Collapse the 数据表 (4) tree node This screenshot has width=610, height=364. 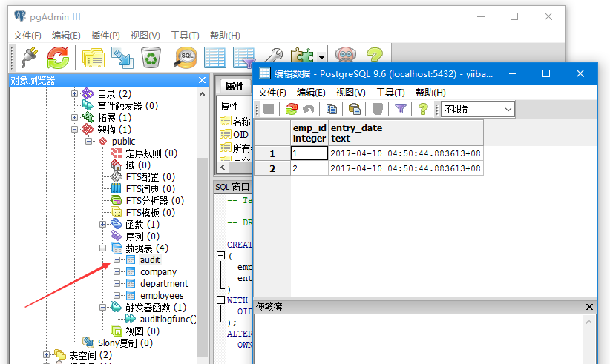pos(102,248)
